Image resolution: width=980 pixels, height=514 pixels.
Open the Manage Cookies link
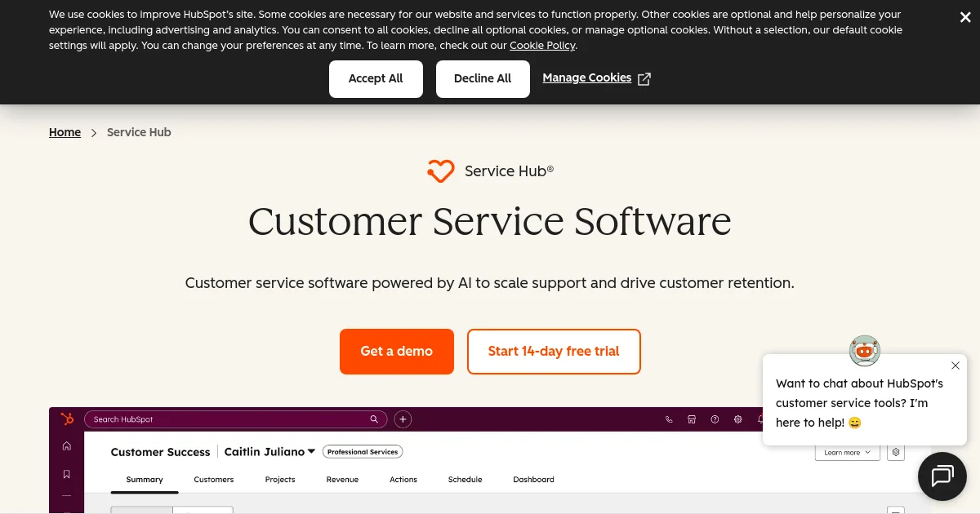click(586, 78)
